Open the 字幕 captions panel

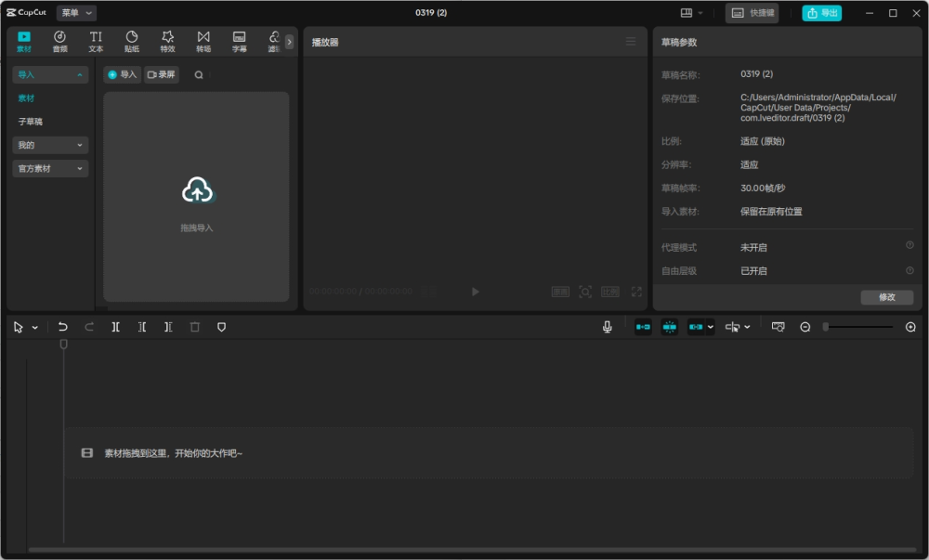click(x=238, y=40)
